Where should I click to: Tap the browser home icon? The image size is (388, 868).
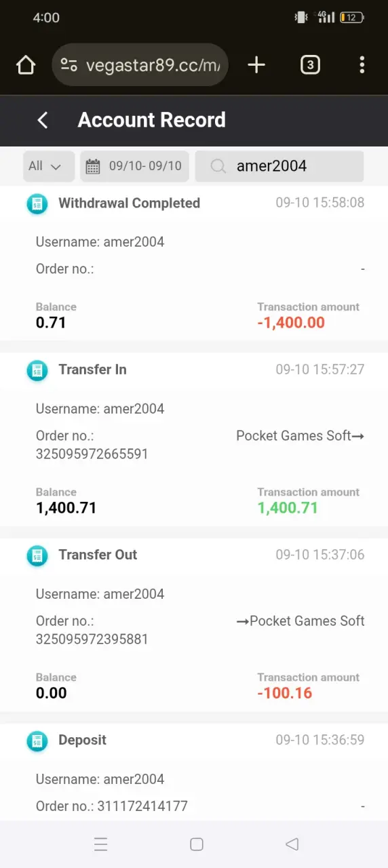pos(26,65)
